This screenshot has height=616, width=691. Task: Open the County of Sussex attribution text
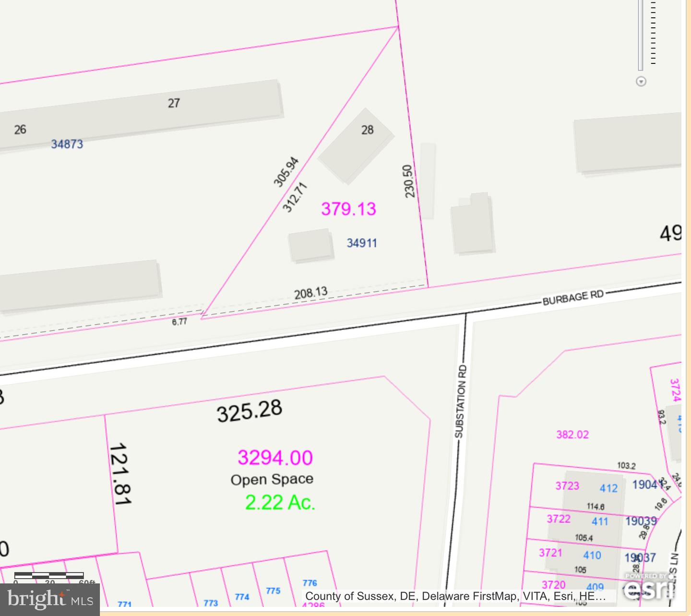(x=455, y=596)
